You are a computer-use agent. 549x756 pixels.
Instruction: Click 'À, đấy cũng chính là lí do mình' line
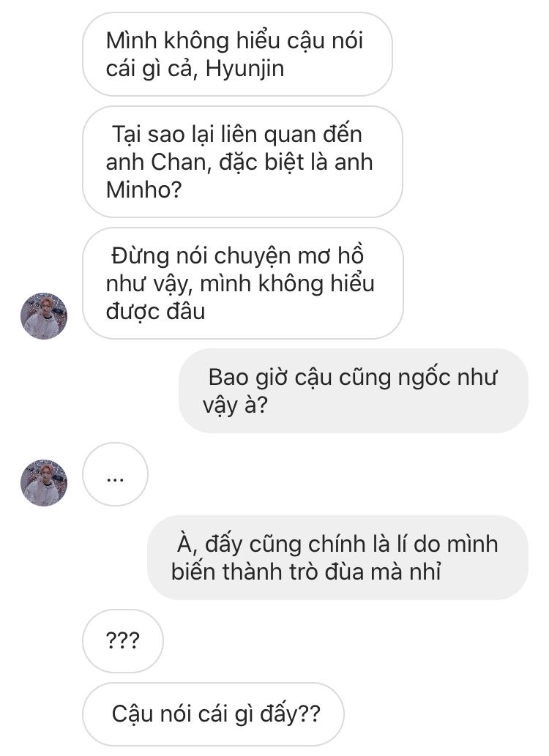click(x=337, y=544)
